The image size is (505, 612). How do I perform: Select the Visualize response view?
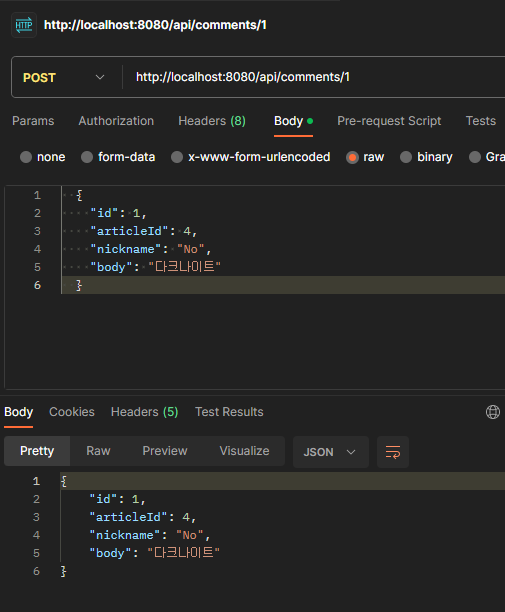pos(244,451)
